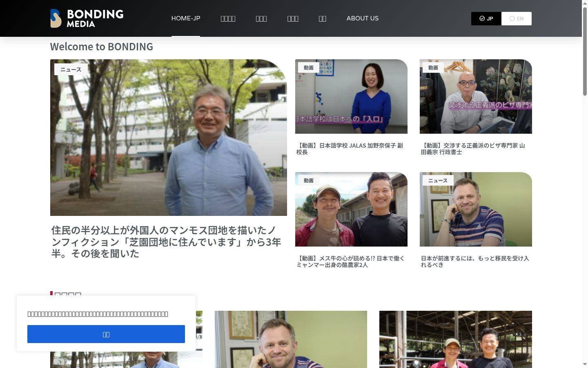The height and width of the screenshot is (368, 588).
Task: Open the link 交渉する正義派のビザ専門家 山田義宗
Action: point(473,149)
